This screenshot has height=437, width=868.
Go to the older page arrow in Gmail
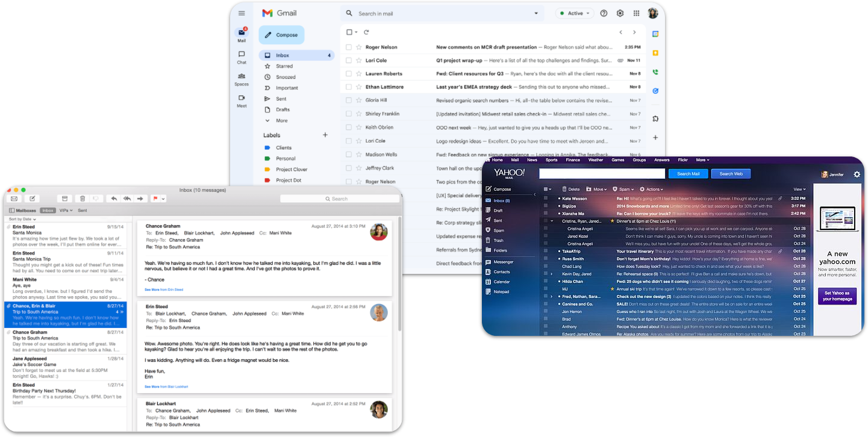pos(634,32)
